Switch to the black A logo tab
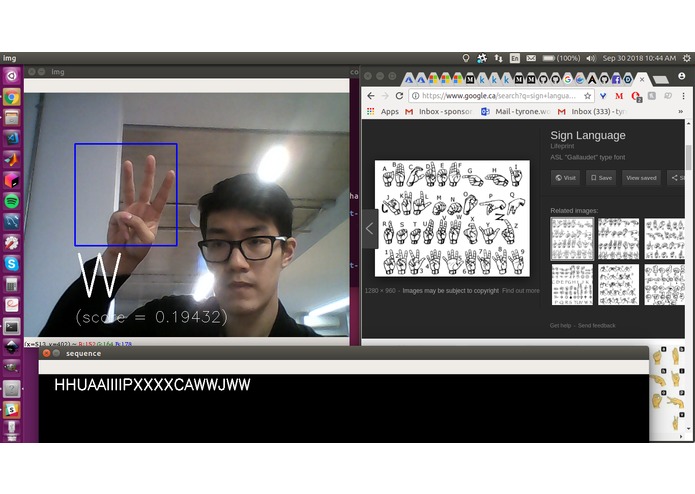The width and height of the screenshot is (695, 494). point(592,80)
